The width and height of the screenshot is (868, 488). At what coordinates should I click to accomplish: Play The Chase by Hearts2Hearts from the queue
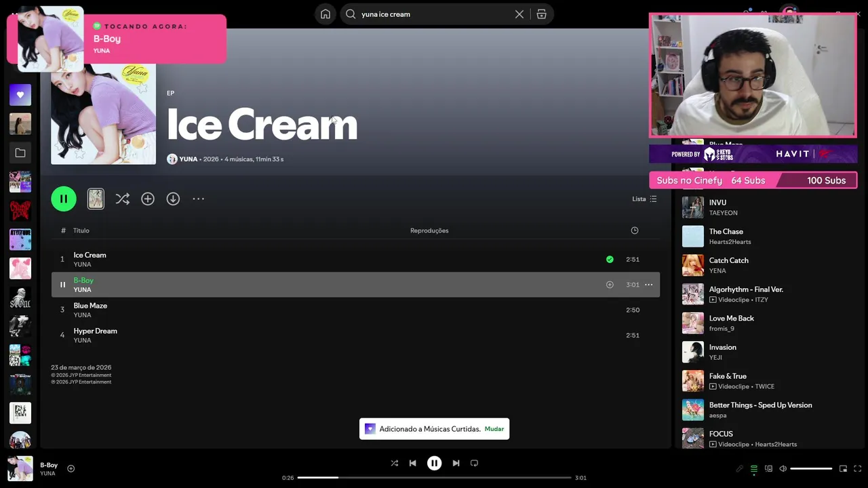pos(767,237)
